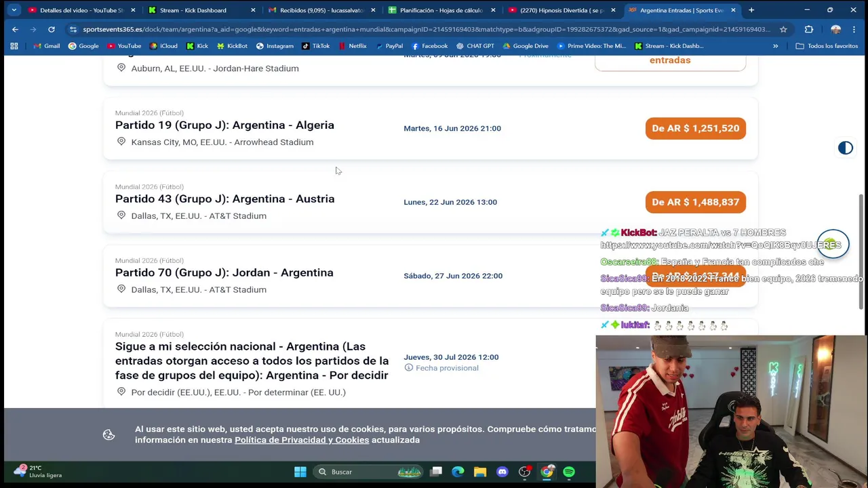Open the Google bookmark
This screenshot has width=868, height=488.
83,46
